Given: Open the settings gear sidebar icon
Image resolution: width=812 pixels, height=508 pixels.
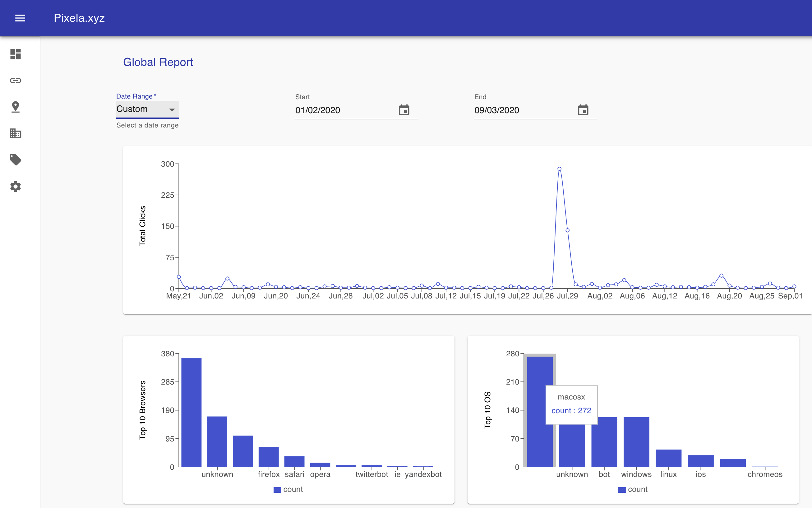Looking at the screenshot, I should click(x=16, y=187).
